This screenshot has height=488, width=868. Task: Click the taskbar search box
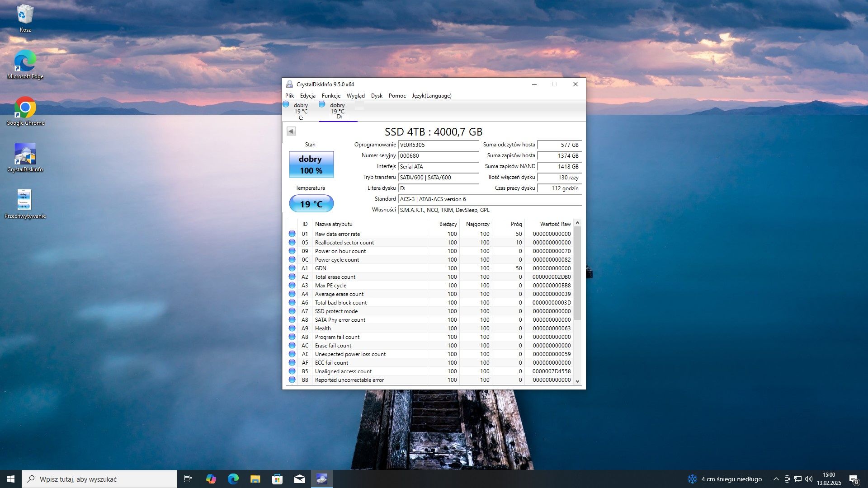coord(99,479)
